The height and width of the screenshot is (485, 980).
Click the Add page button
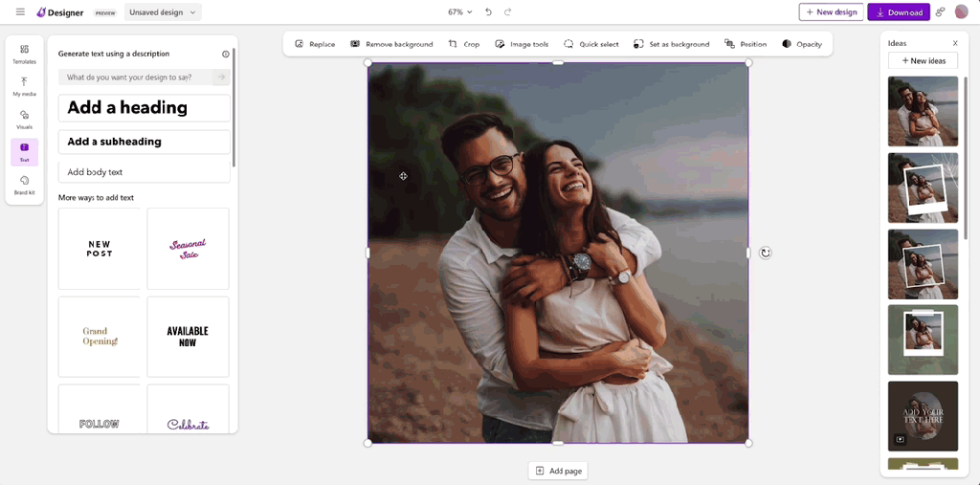(557, 471)
